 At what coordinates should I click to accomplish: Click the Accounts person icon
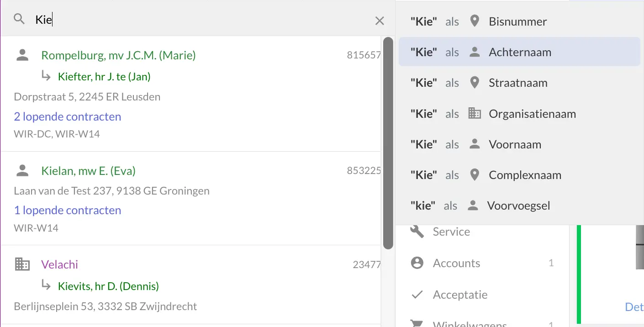[416, 263]
